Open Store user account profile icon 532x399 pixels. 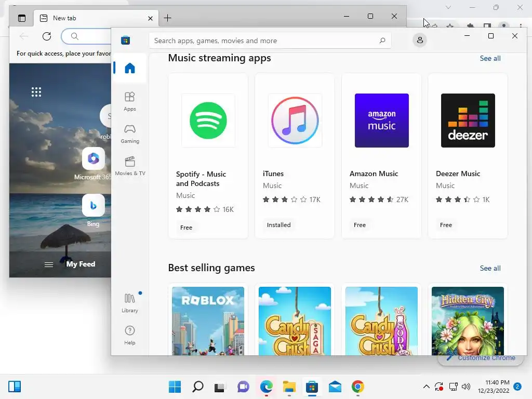click(x=420, y=40)
